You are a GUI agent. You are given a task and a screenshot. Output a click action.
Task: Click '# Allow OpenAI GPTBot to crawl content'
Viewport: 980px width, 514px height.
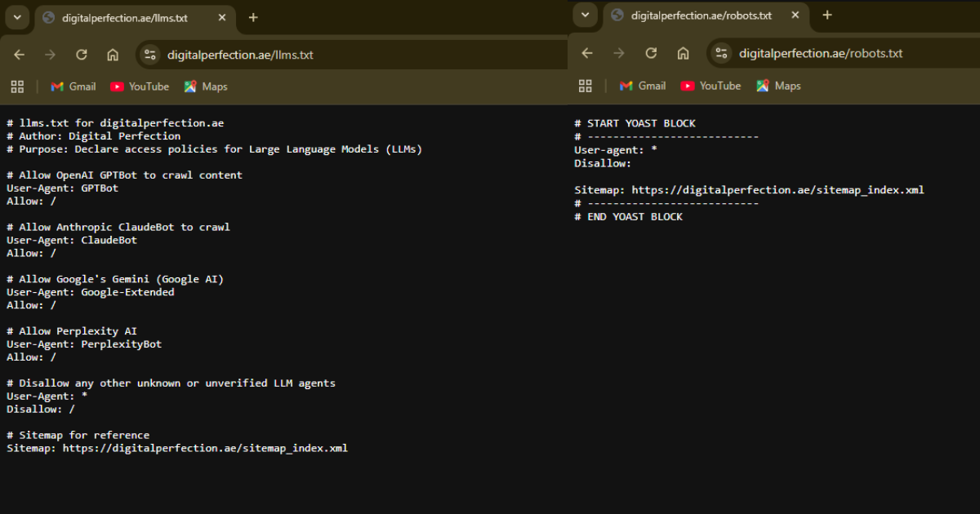coord(125,175)
